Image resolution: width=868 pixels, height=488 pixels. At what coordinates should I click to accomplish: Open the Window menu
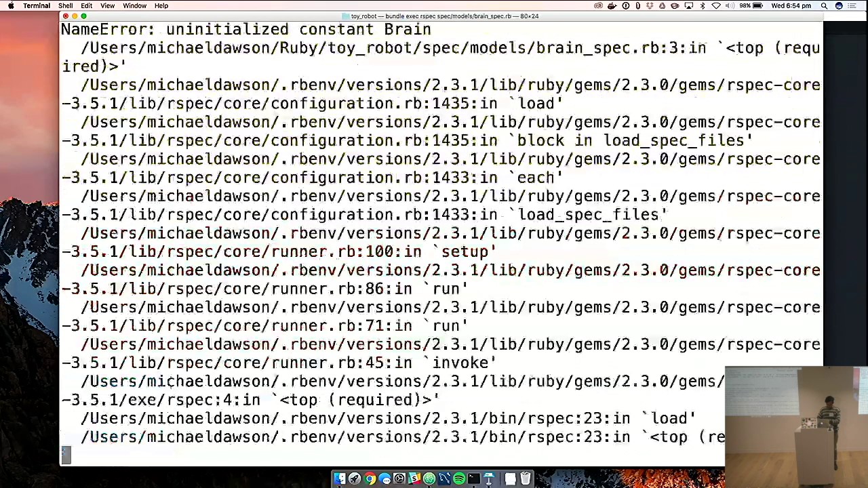(x=134, y=5)
